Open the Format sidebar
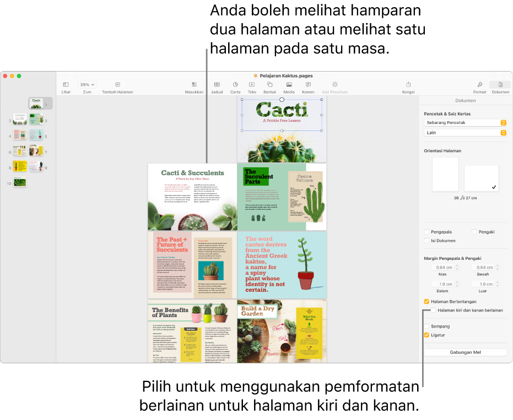 [479, 85]
